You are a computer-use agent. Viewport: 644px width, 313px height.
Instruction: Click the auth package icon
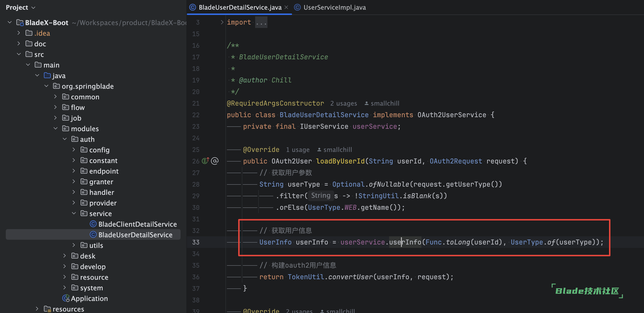(75, 139)
